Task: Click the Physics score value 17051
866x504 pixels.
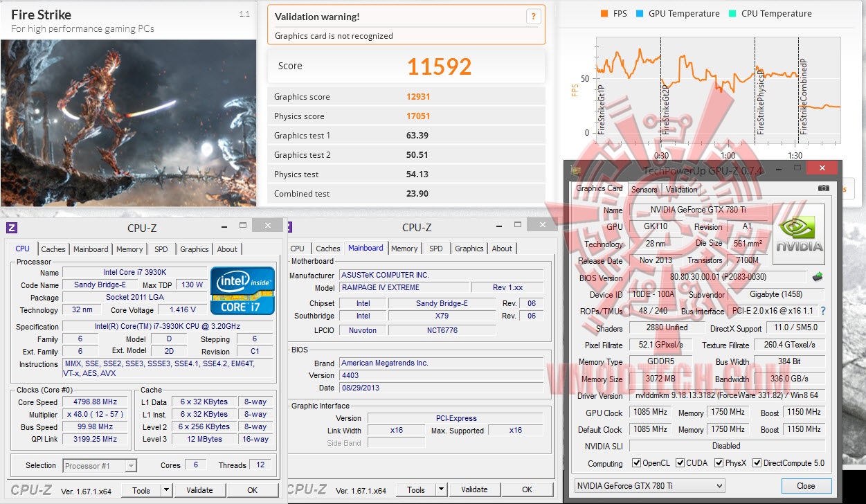Action: (418, 116)
